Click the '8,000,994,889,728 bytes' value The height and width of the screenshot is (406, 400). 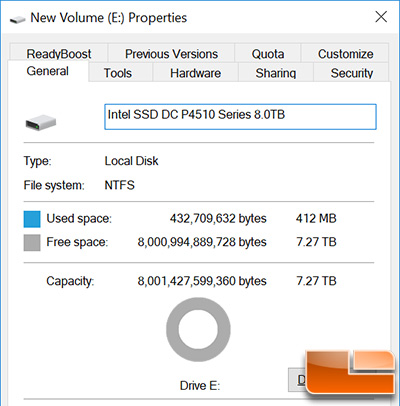point(202,242)
